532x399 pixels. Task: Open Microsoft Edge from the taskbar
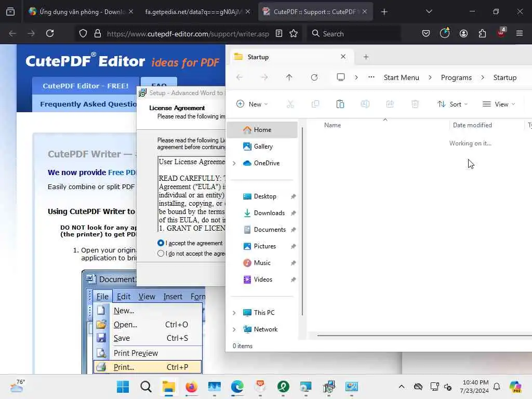237,387
